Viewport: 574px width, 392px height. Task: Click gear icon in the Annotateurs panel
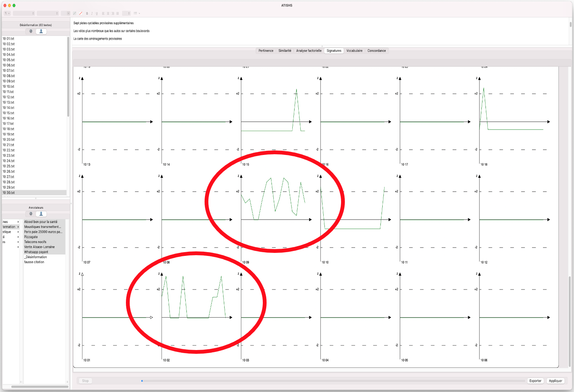point(31,214)
